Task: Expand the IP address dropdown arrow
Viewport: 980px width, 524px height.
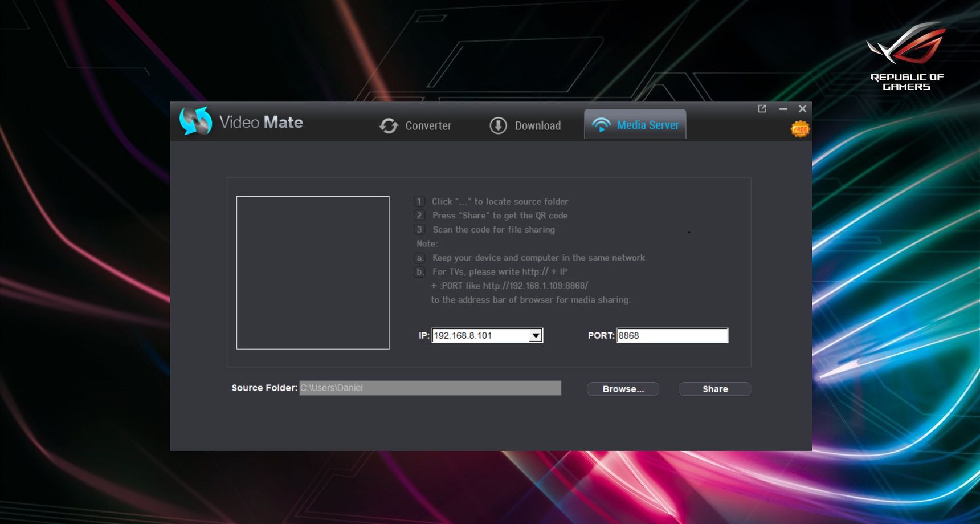Action: 536,336
